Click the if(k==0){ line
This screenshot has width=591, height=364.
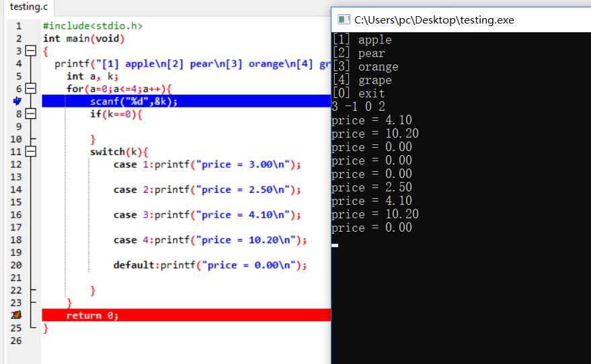click(116, 113)
